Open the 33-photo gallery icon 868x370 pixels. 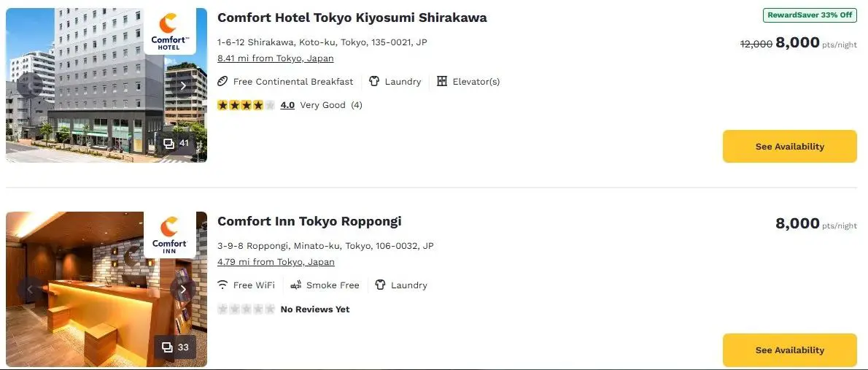tap(176, 347)
